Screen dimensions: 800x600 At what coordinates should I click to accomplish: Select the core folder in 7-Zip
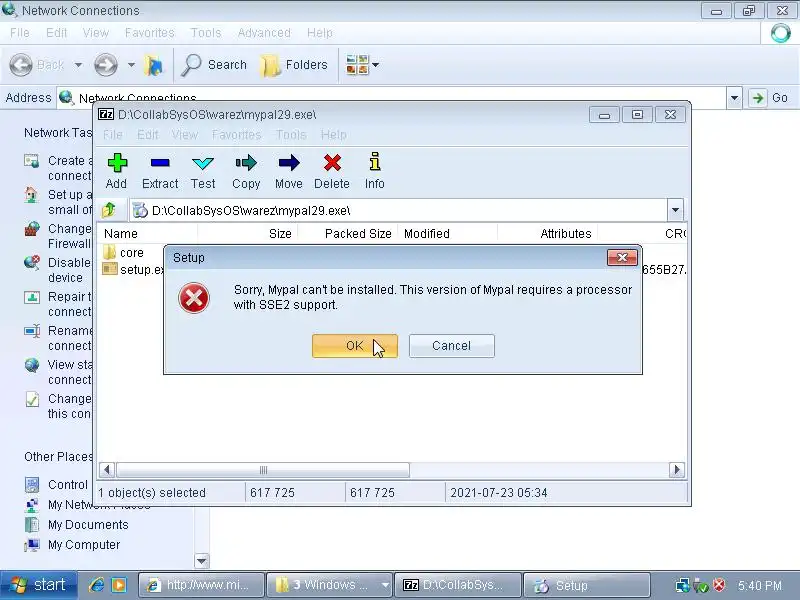(123, 253)
